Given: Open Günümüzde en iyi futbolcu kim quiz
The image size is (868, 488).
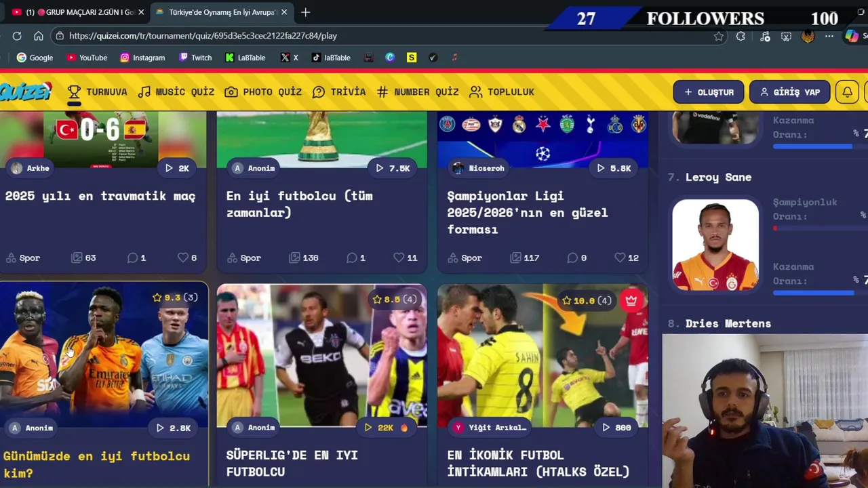Looking at the screenshot, I should pyautogui.click(x=96, y=464).
